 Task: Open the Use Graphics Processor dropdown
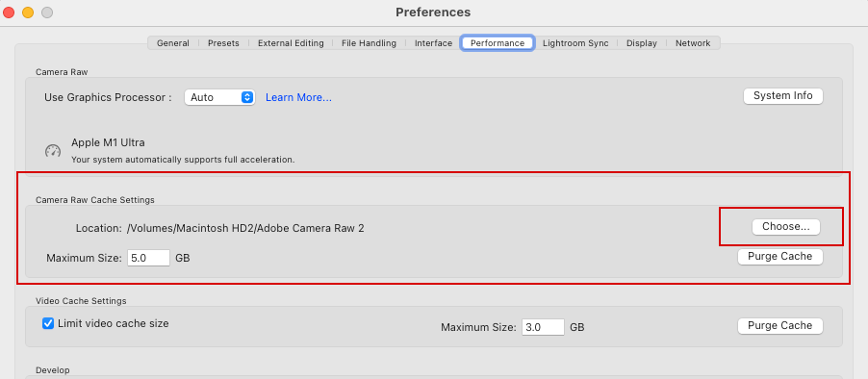(219, 97)
